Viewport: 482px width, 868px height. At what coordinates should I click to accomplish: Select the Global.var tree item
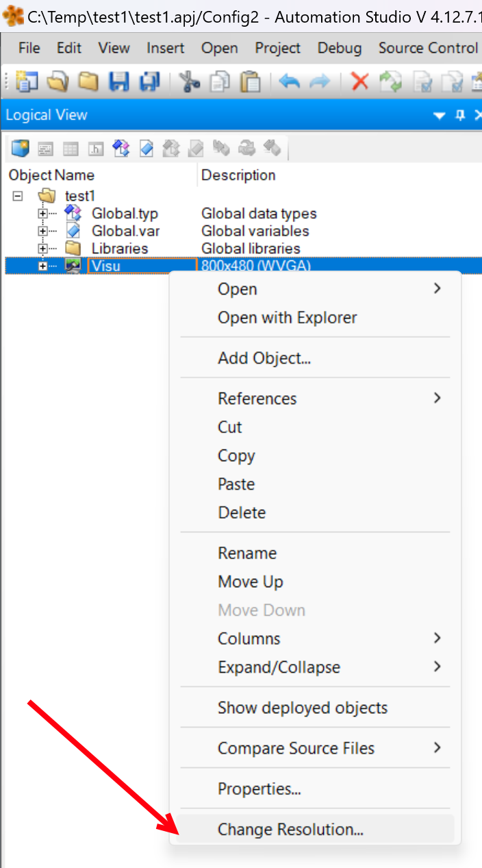125,231
